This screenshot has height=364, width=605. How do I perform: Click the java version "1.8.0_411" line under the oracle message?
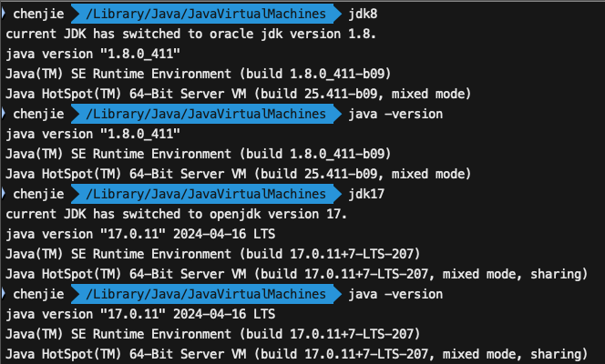coord(93,54)
